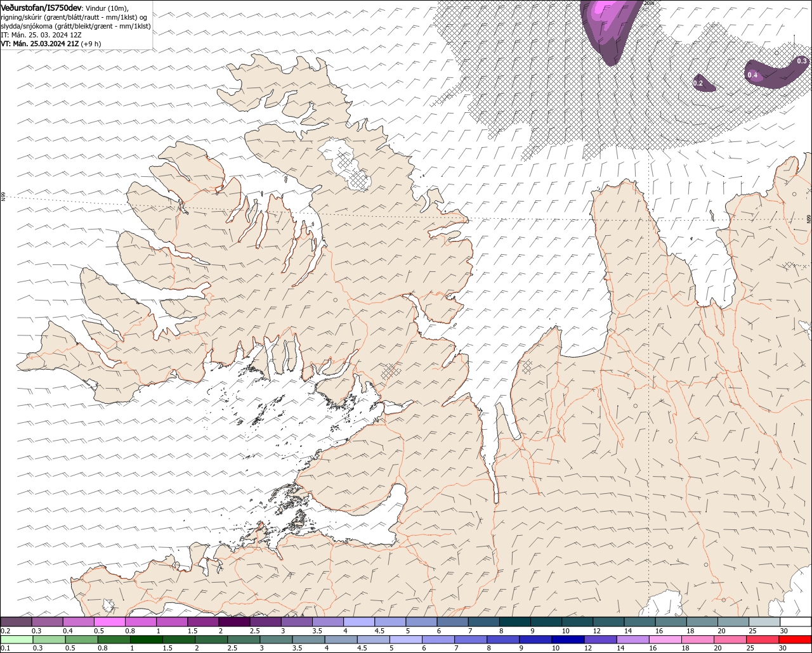Click the 'IT: Mán. 25. 03. 2024 12Z' line
The width and height of the screenshot is (812, 653).
point(41,35)
